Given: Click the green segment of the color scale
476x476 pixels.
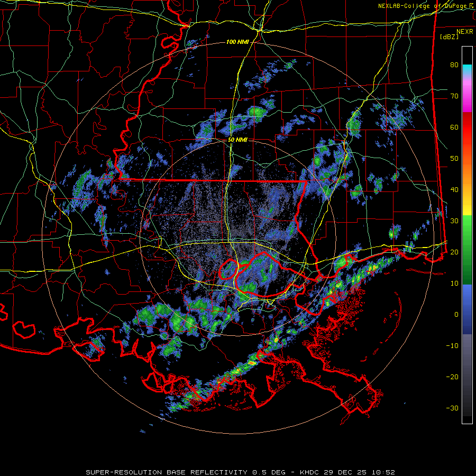Looking at the screenshot, I should [x=467, y=250].
